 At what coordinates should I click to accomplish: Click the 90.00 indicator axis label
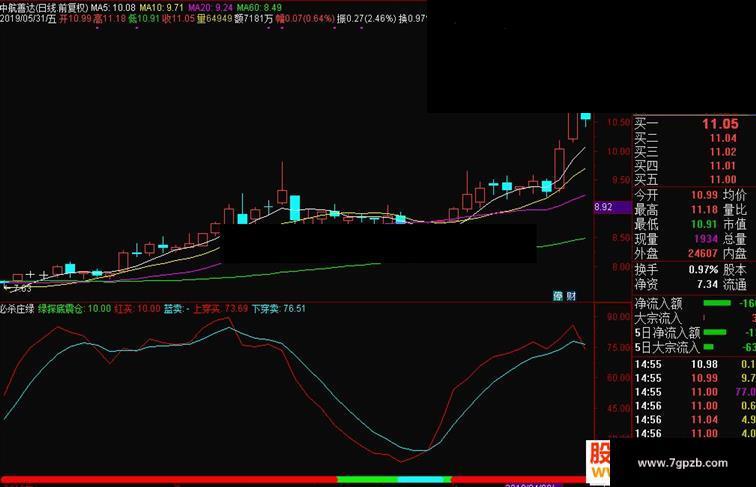(619, 317)
